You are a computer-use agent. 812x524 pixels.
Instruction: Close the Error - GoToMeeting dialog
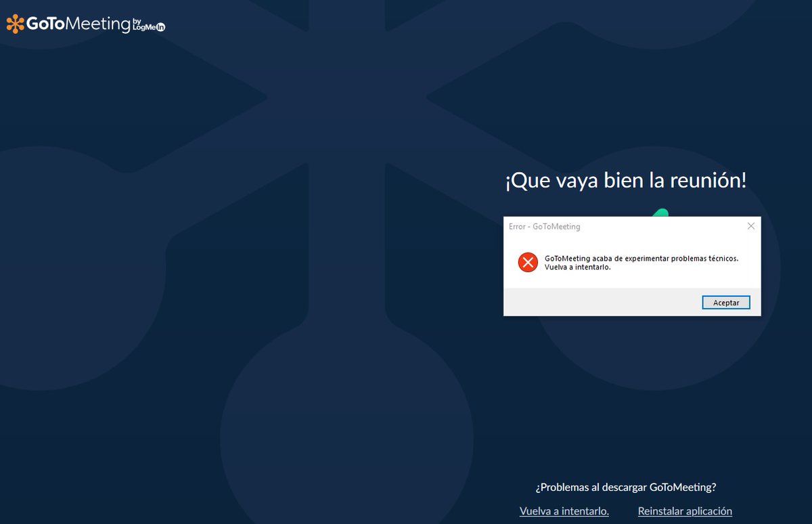click(x=750, y=226)
